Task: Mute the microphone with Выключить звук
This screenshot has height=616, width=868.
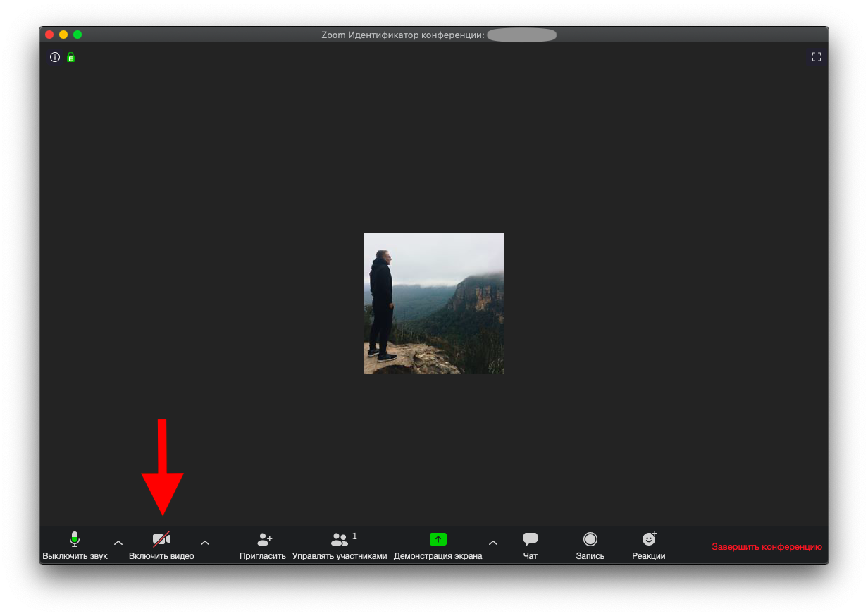Action: click(x=75, y=546)
